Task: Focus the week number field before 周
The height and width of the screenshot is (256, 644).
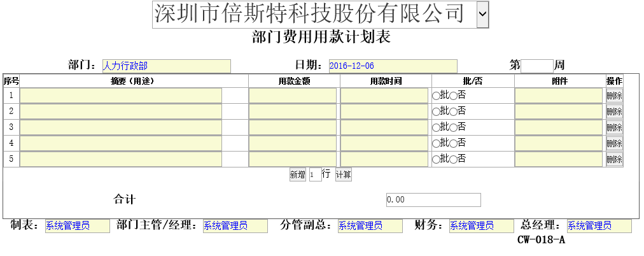Action: [x=537, y=66]
